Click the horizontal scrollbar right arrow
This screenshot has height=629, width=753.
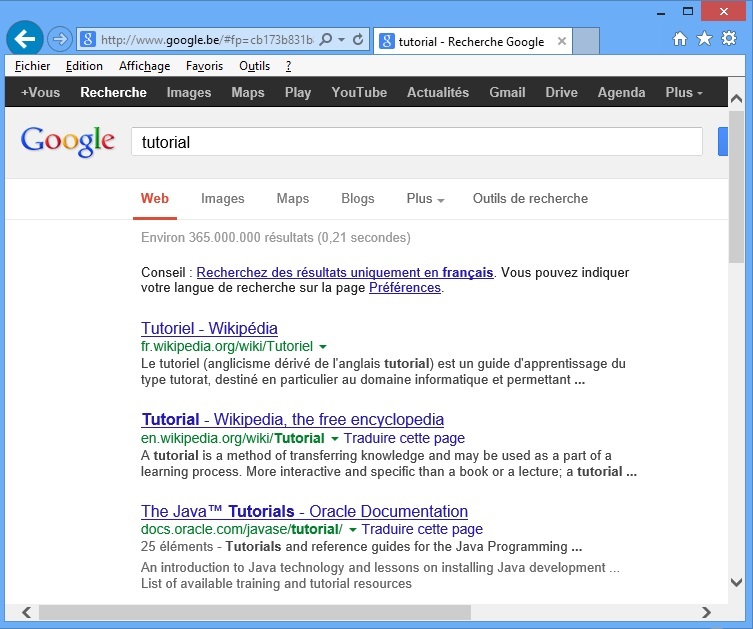click(x=706, y=612)
